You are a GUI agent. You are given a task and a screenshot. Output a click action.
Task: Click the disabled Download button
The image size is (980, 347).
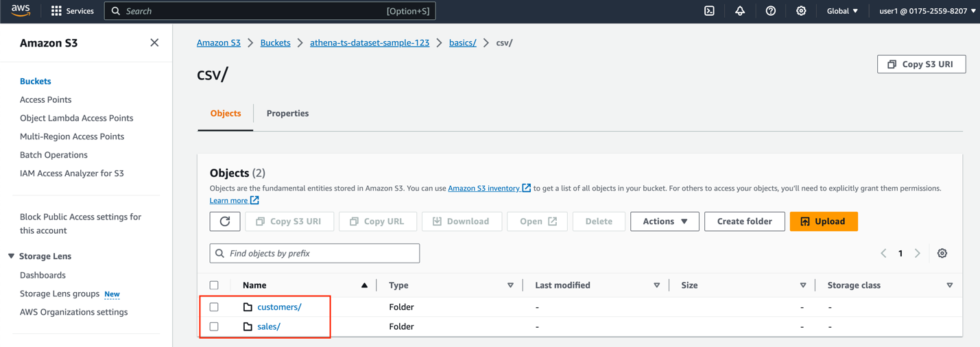pos(462,222)
